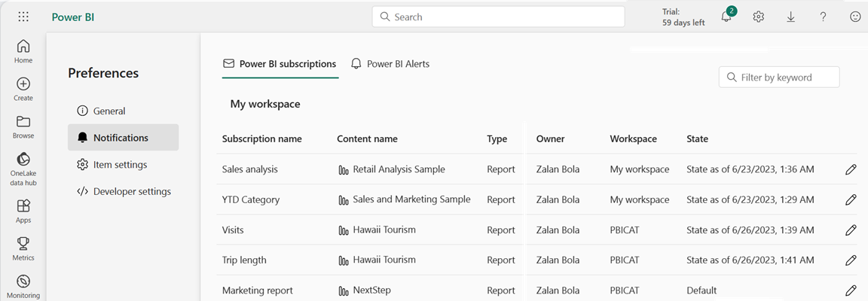The image size is (868, 301).
Task: Open OneLake data hub in sidebar
Action: (23, 169)
